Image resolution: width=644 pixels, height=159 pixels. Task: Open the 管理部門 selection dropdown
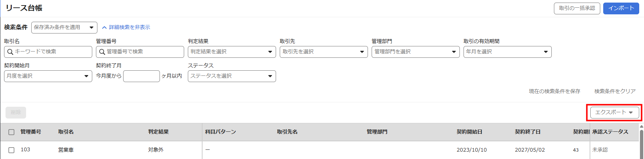click(x=415, y=52)
